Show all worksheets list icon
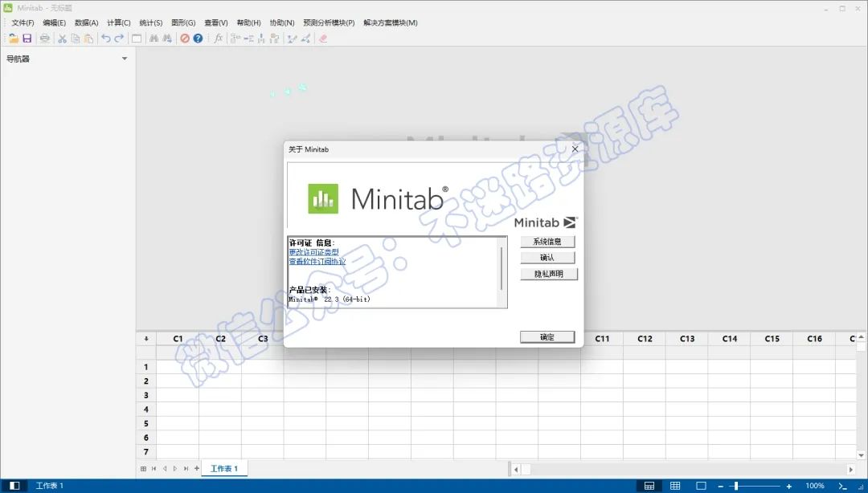Image resolution: width=868 pixels, height=493 pixels. coord(143,469)
